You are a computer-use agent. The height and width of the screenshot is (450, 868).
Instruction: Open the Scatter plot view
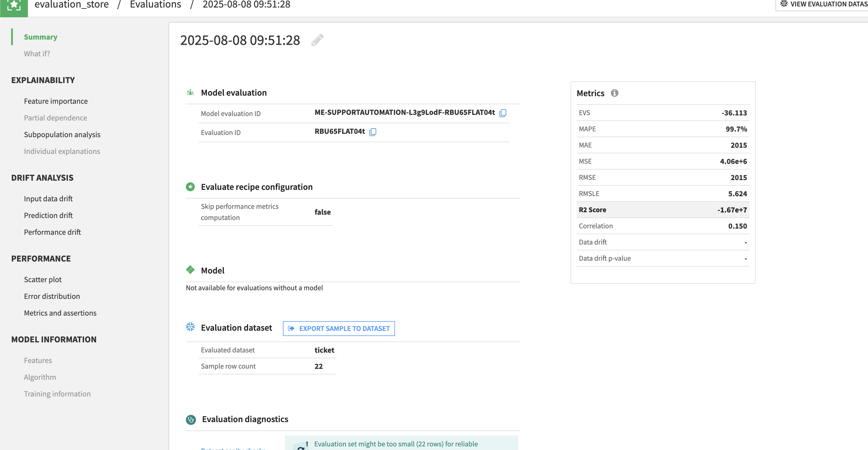pos(43,279)
